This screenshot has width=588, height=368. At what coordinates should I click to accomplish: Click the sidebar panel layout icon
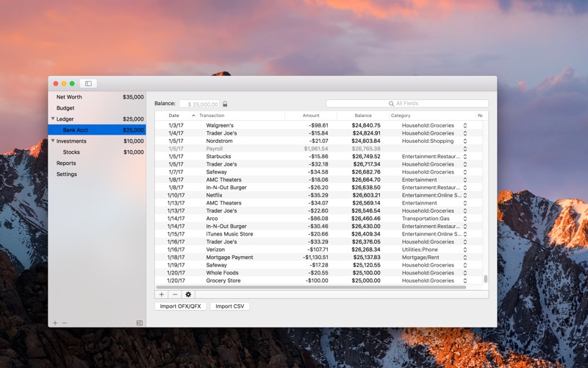pos(140,323)
